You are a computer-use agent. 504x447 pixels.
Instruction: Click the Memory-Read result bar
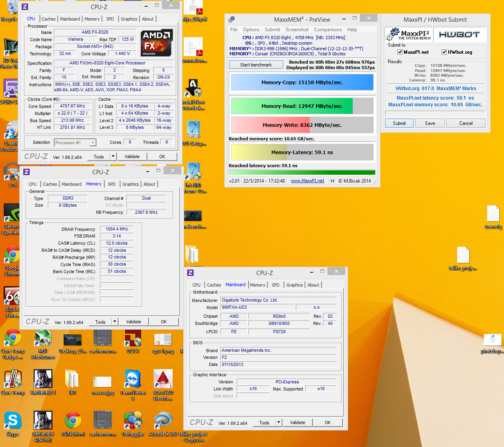point(302,106)
